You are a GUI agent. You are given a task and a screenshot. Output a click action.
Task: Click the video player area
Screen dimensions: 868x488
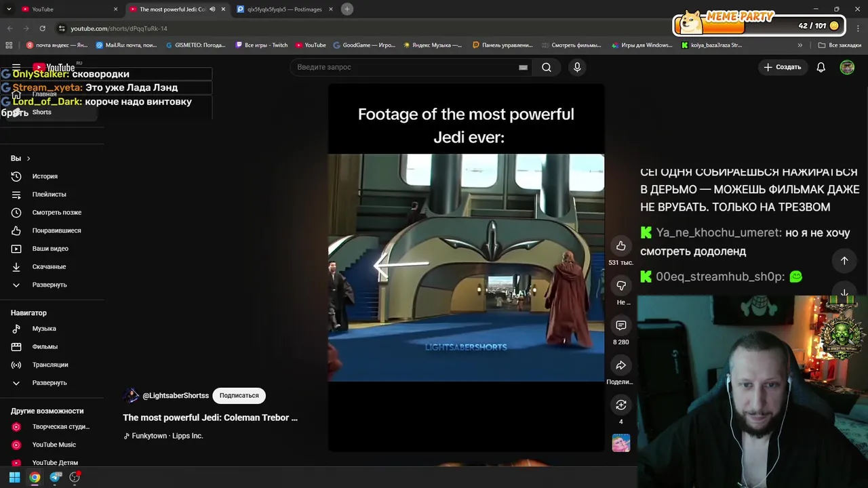coord(466,268)
